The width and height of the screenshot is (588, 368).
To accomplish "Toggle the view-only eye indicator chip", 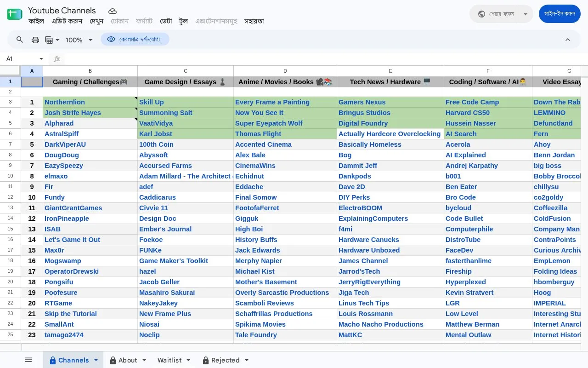I will pos(135,40).
